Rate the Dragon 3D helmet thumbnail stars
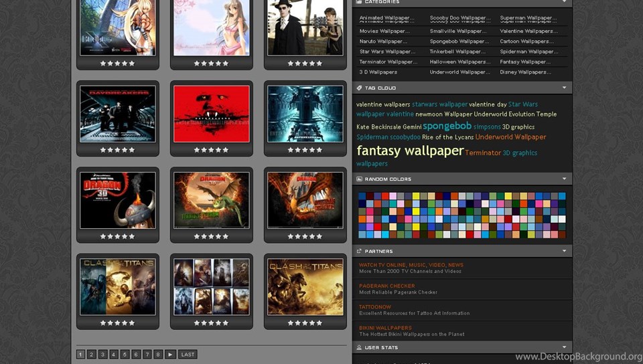Screen dimensions: 643x364 pyautogui.click(x=118, y=236)
